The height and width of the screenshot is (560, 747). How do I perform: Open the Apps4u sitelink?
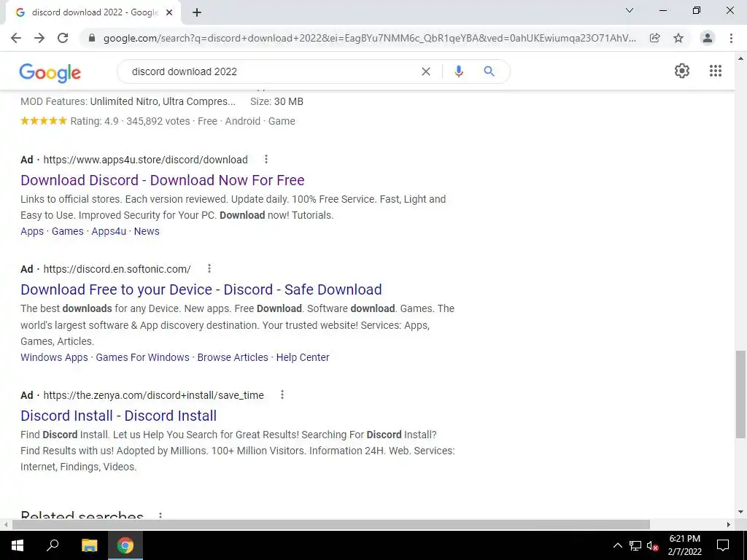point(109,231)
